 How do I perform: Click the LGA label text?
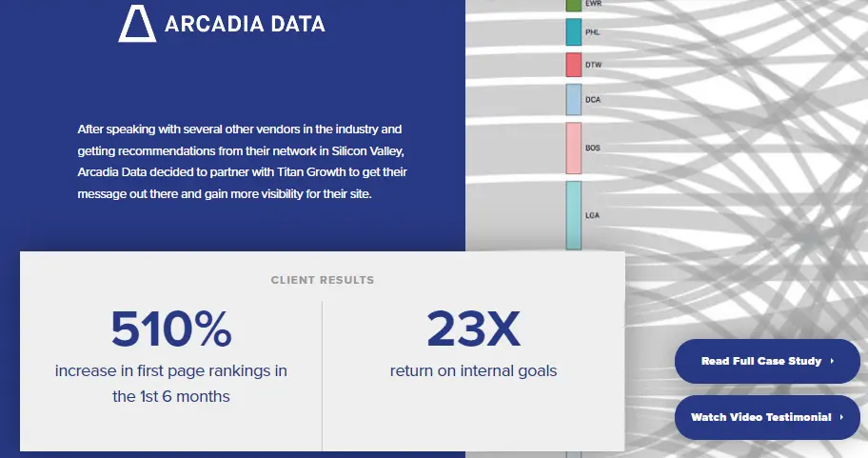593,215
